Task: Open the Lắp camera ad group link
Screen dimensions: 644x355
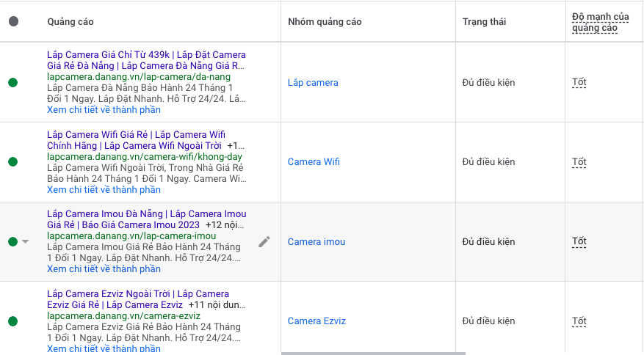Action: (313, 82)
